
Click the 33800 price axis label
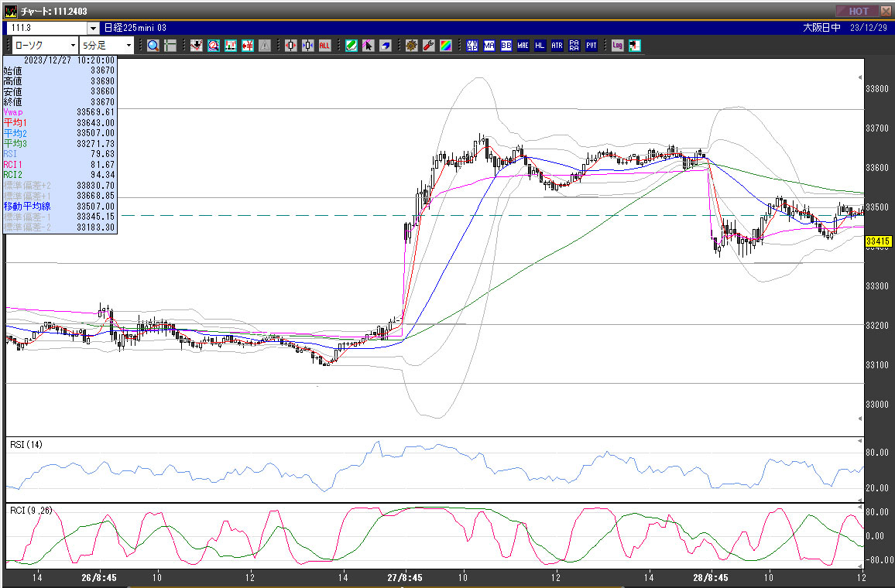tap(877, 89)
